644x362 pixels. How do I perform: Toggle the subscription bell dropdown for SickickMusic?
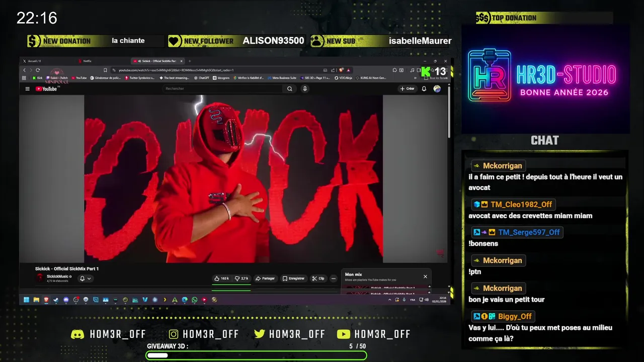tap(86, 278)
